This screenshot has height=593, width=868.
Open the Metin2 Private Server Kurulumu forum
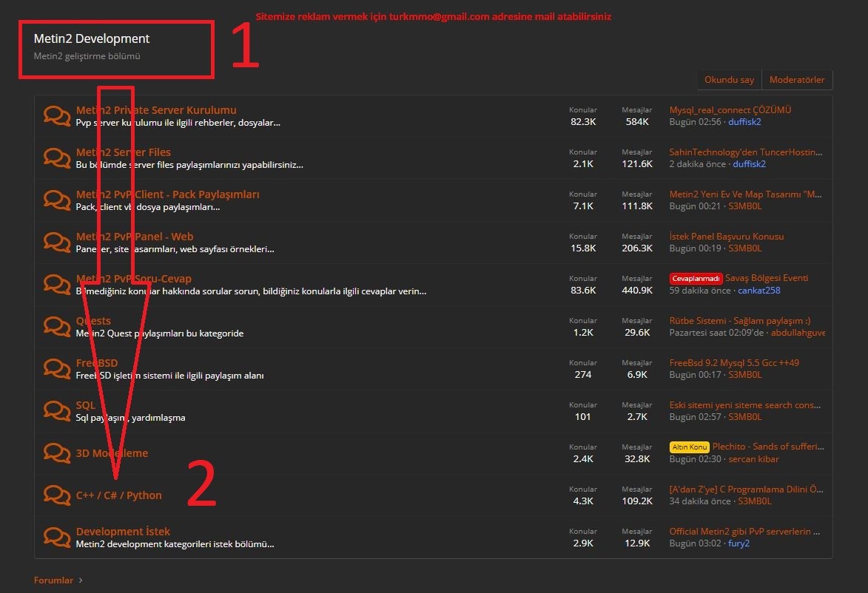156,110
